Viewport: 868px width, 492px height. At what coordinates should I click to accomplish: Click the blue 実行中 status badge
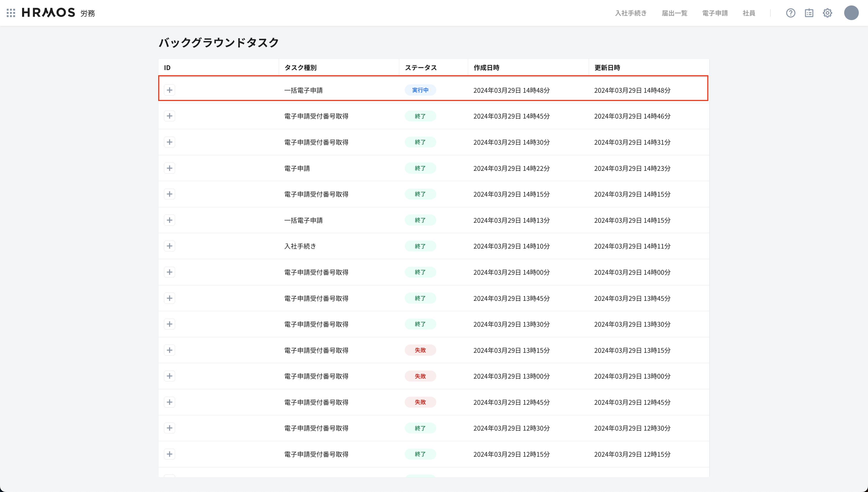[420, 90]
